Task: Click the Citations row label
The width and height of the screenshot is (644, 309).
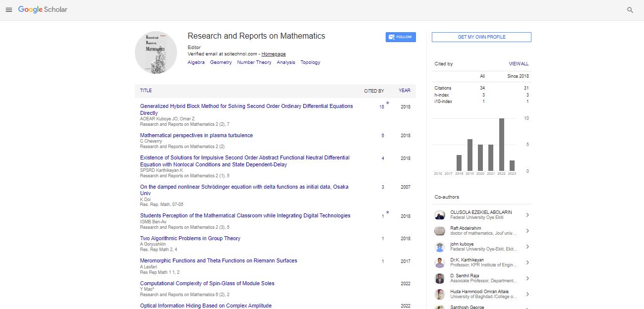Action: 443,88
